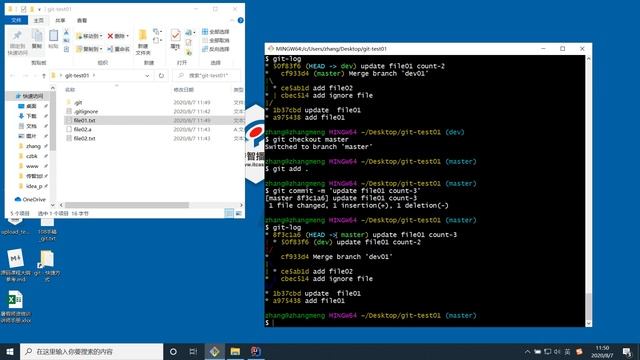Switch to the View ribbon tab

82,20
